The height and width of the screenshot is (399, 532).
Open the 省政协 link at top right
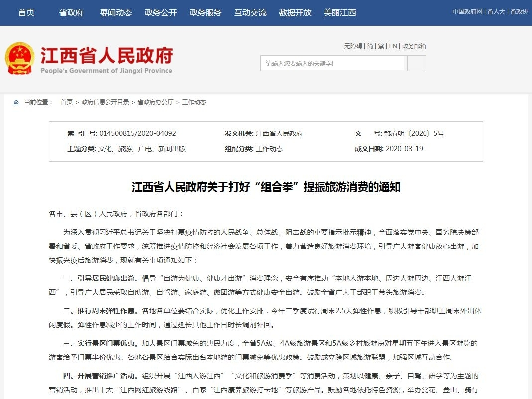click(x=519, y=12)
